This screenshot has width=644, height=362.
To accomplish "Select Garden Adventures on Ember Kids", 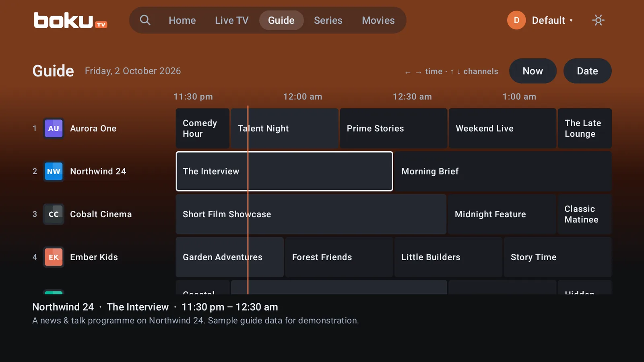I will click(x=230, y=257).
